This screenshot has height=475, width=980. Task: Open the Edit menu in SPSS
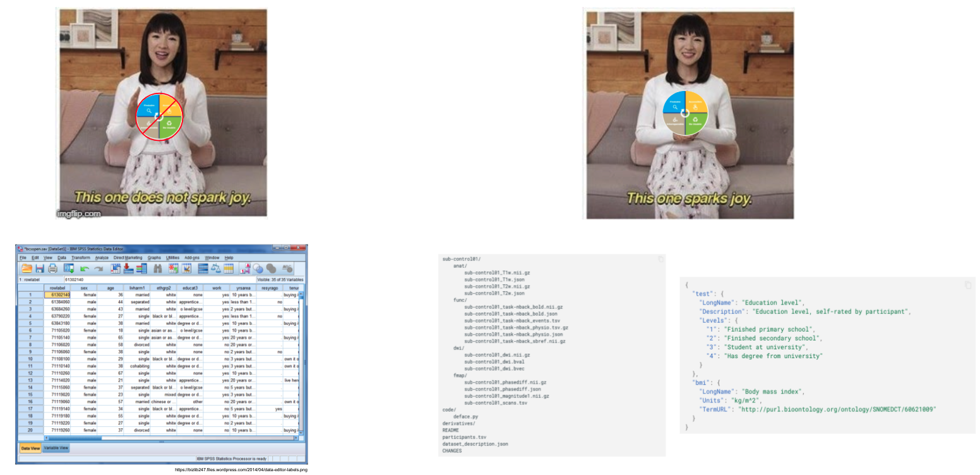35,258
